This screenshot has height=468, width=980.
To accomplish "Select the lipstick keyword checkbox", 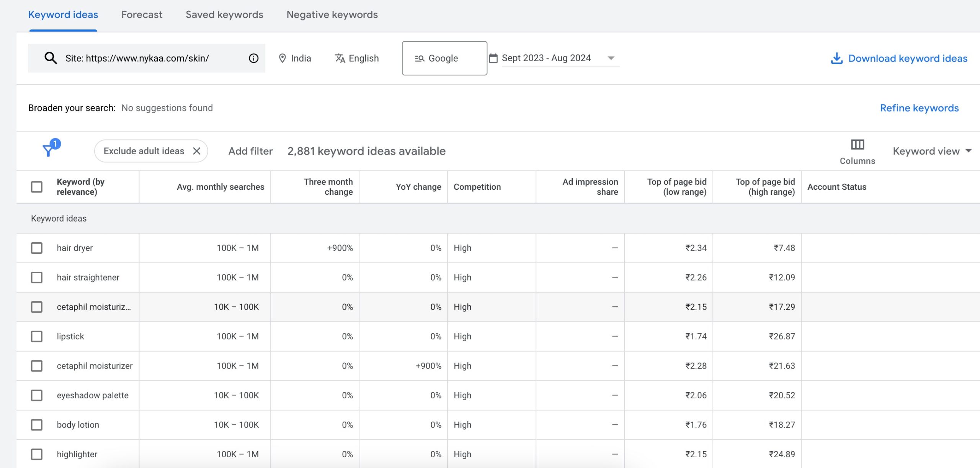I will pyautogui.click(x=37, y=336).
